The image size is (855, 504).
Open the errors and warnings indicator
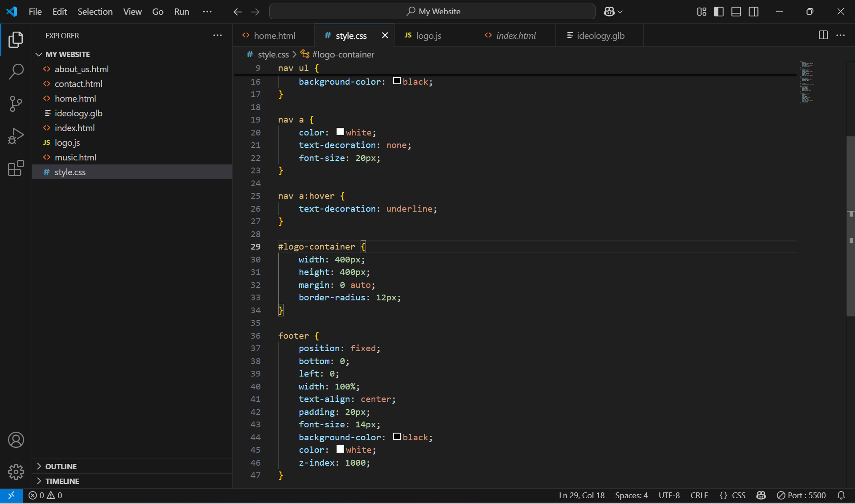[45, 495]
